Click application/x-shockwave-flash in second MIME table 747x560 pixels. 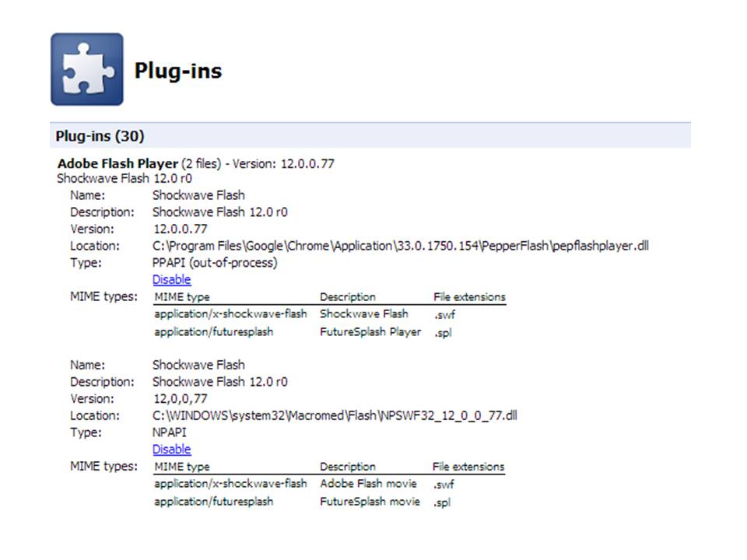coord(230,484)
